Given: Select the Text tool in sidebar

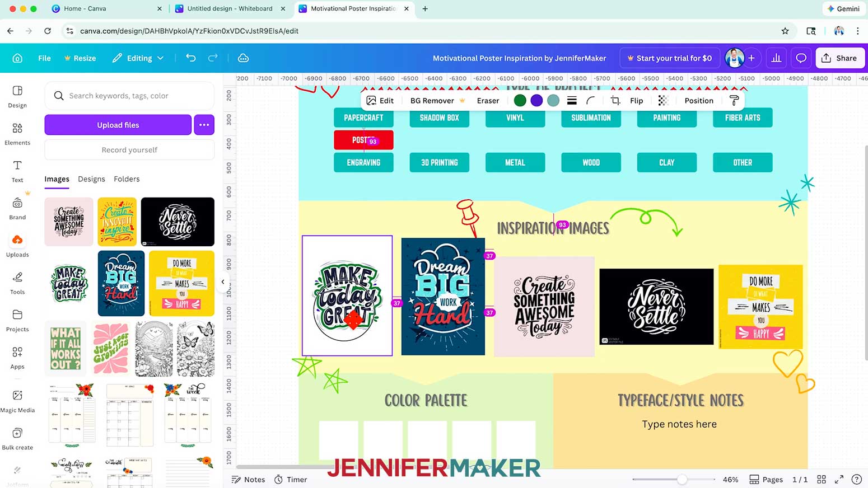Looking at the screenshot, I should [17, 171].
